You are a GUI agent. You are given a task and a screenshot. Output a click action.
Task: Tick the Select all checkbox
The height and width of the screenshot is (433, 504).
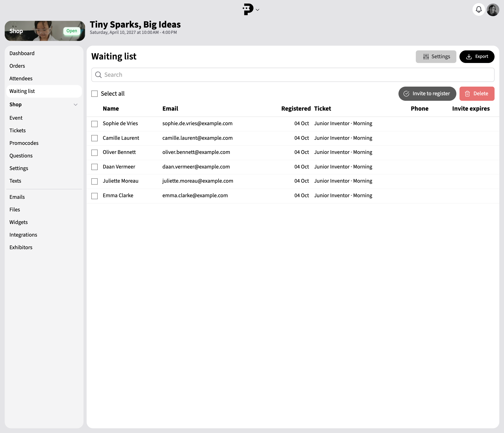[x=94, y=94]
